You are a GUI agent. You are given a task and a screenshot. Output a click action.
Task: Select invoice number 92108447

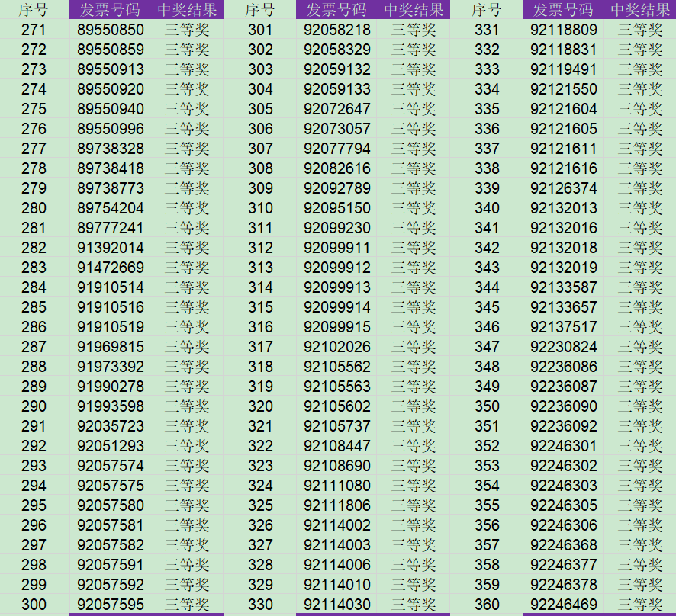pos(337,446)
